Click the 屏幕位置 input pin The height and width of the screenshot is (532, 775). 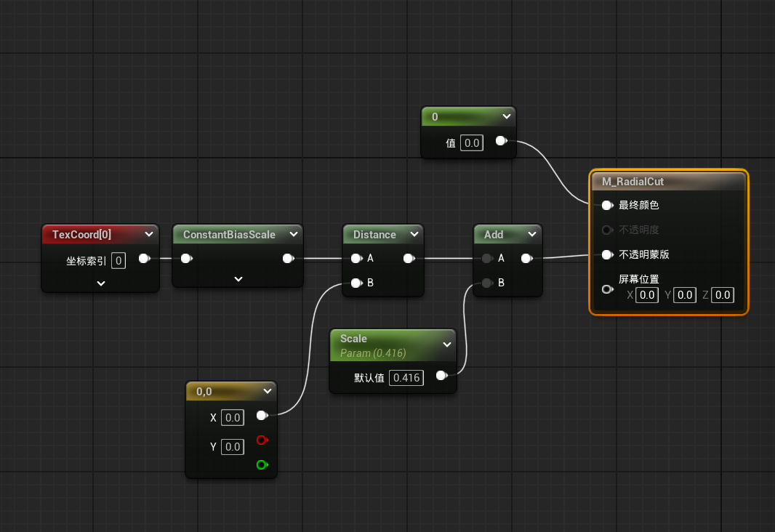point(606,289)
